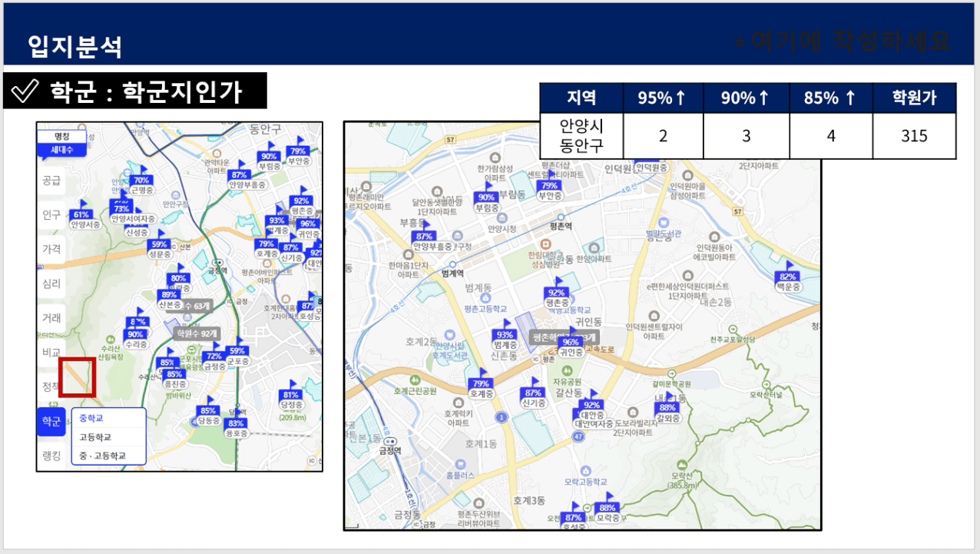
Task: Open the 인구 tab in the left map sidebar
Action: coord(51,214)
